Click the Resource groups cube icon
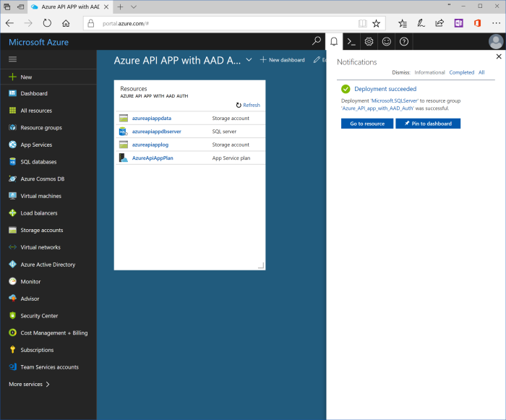 pyautogui.click(x=12, y=127)
